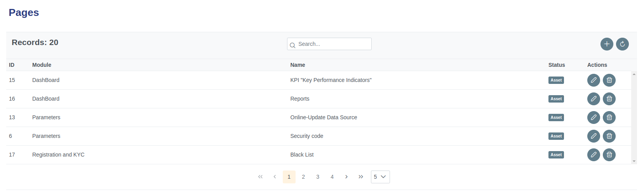Sort by the Module column header
Viewport: 644px width, 195px height.
pos(42,65)
